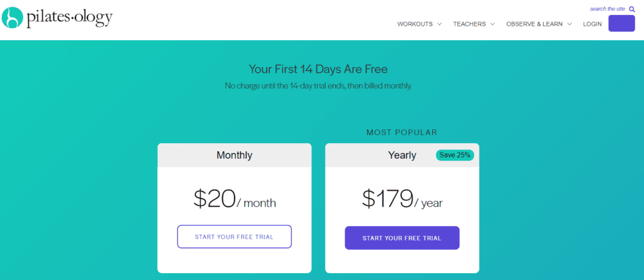Click the chevron arrow beside WORKOUTS
This screenshot has width=644, height=280.
439,24
